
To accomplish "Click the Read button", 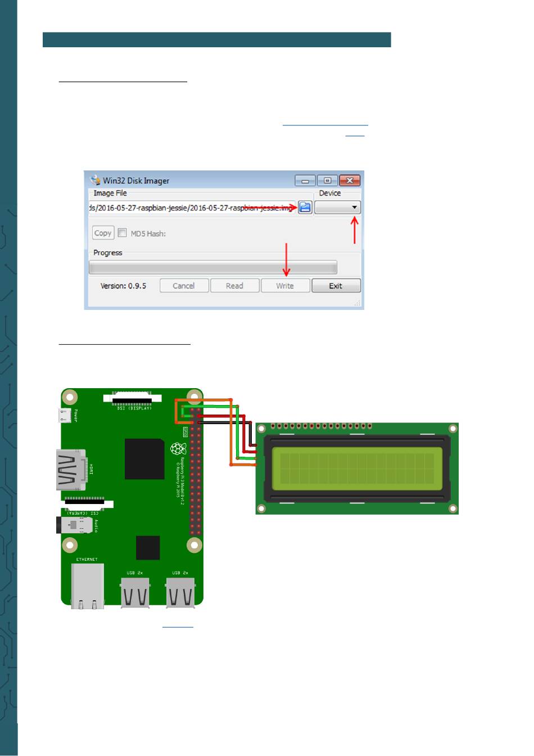I will click(x=234, y=286).
